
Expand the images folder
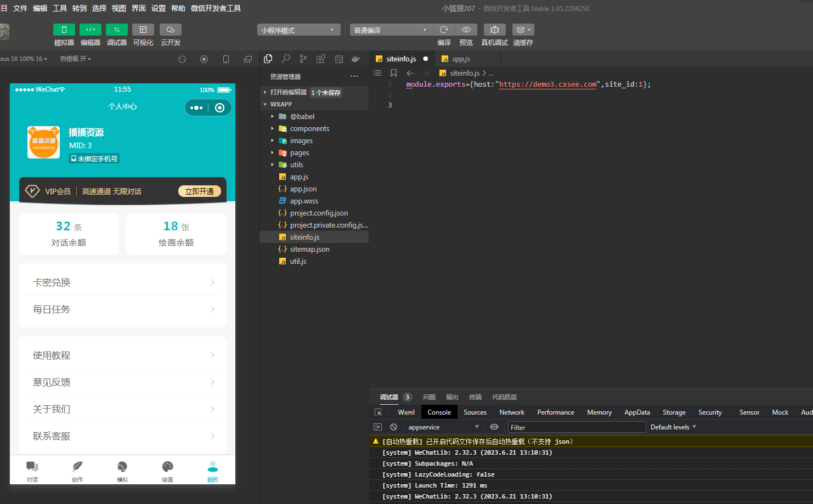[x=314, y=140]
